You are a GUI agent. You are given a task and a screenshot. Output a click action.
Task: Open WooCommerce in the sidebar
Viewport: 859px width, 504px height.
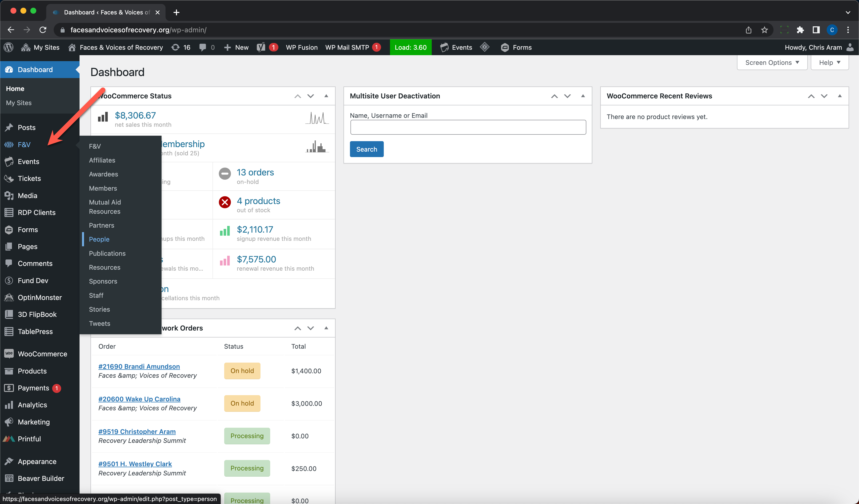click(x=42, y=354)
